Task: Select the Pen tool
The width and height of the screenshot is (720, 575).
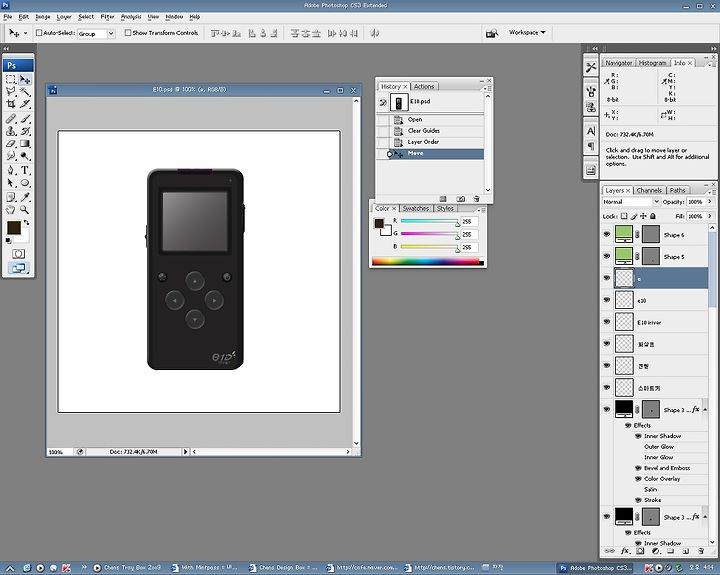Action: click(11, 170)
